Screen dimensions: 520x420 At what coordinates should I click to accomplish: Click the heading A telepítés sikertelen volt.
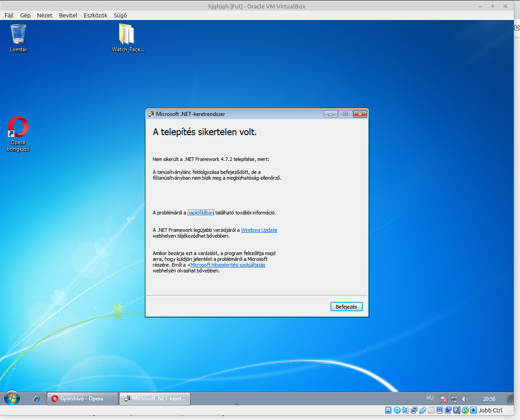click(x=205, y=132)
